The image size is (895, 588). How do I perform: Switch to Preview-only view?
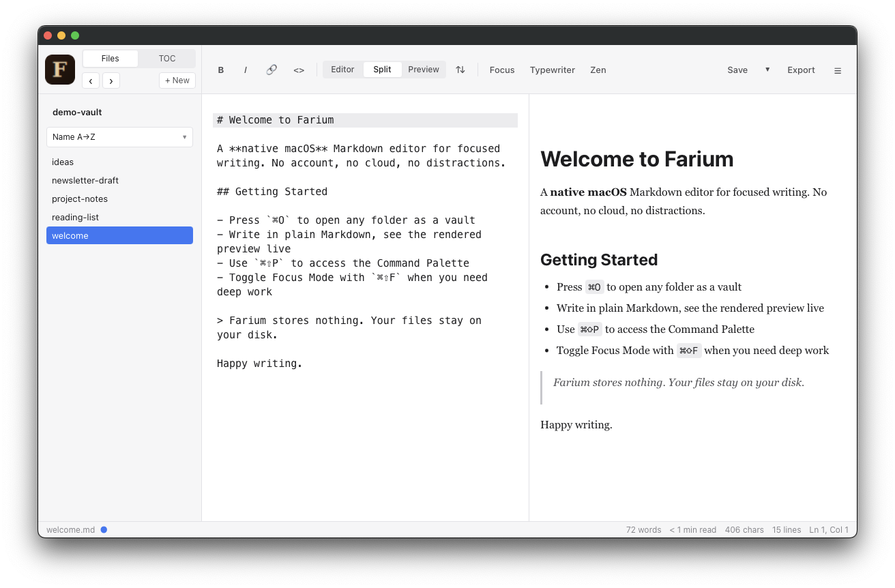(x=424, y=70)
